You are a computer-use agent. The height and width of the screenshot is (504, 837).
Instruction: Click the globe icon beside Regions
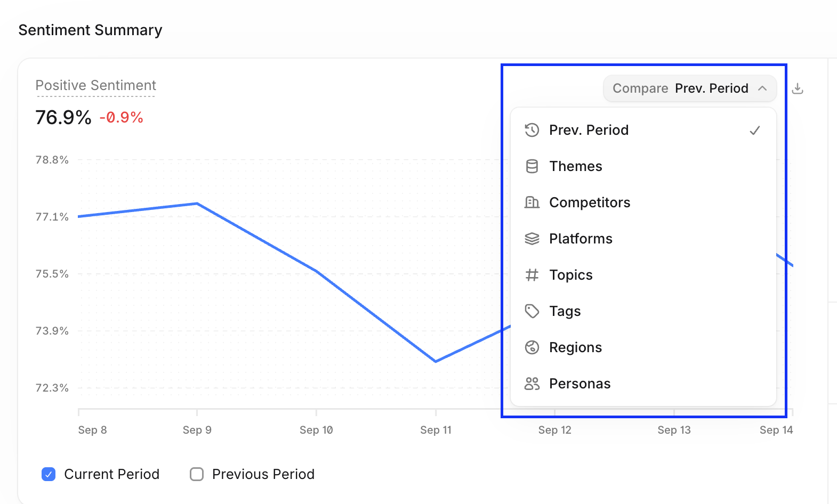coord(532,347)
